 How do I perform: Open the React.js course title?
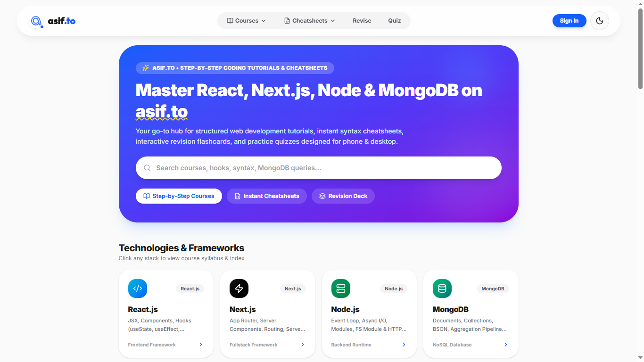pyautogui.click(x=143, y=309)
